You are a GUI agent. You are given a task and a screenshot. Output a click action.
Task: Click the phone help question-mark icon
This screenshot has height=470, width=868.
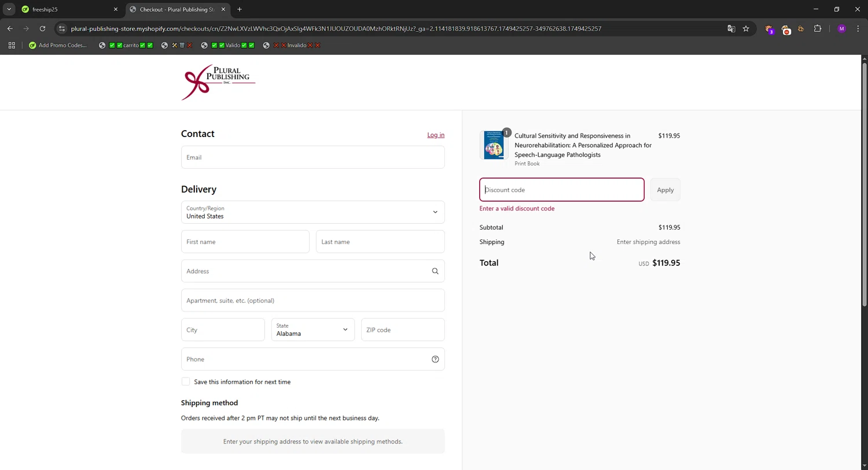(x=435, y=360)
